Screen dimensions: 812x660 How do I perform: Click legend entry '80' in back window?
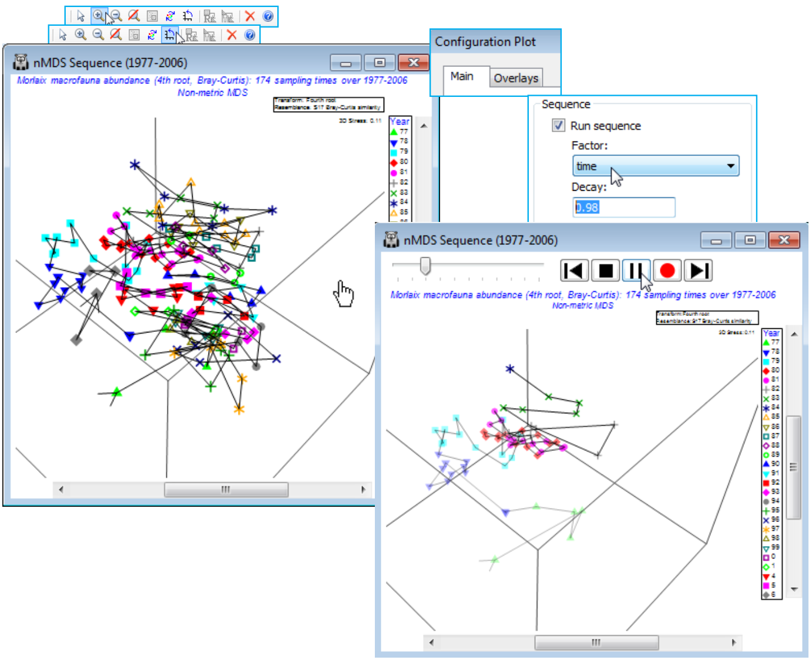(399, 161)
